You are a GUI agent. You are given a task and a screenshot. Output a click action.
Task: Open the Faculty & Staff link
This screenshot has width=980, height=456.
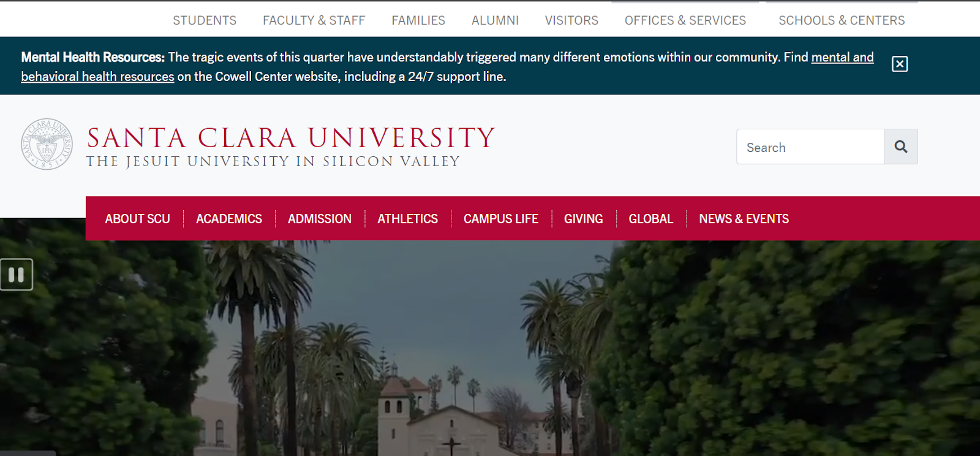[314, 20]
